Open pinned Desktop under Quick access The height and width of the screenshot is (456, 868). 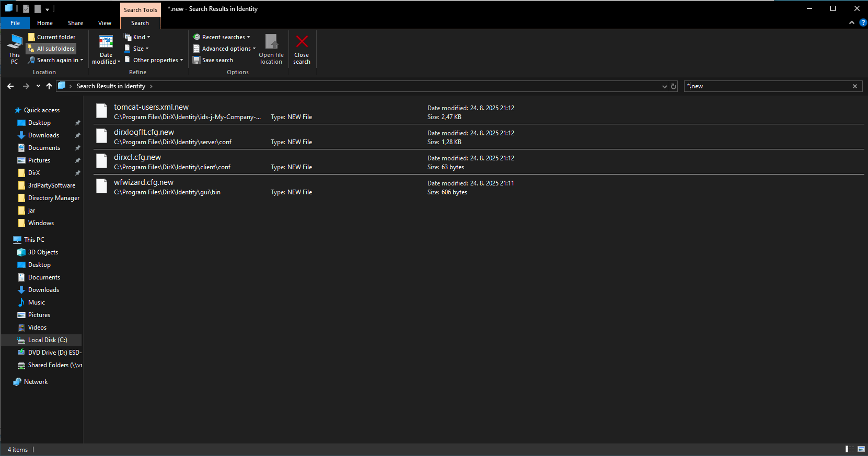click(x=39, y=123)
